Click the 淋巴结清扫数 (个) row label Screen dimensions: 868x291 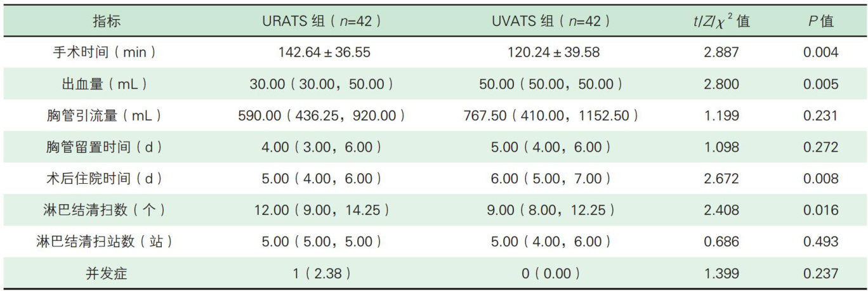pyautogui.click(x=106, y=210)
